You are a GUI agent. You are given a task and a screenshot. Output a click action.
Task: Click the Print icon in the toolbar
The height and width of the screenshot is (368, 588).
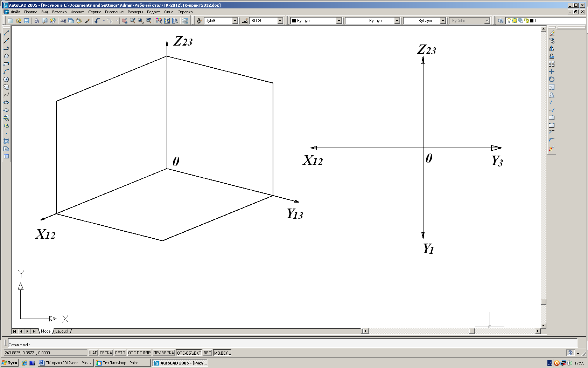pos(36,21)
